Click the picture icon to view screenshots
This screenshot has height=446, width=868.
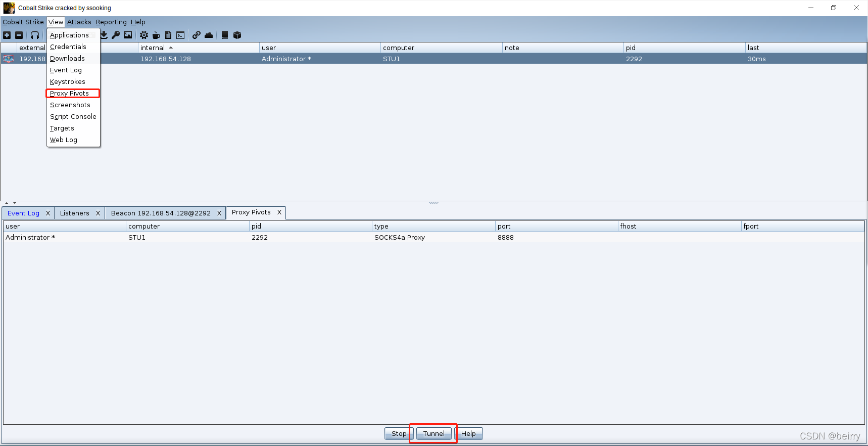point(128,35)
